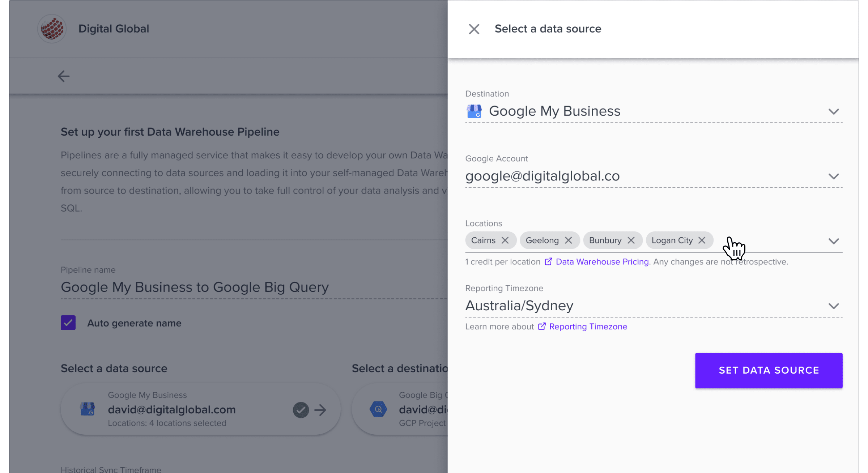Remove the Bunbury location chip
The width and height of the screenshot is (868, 473).
coord(631,240)
